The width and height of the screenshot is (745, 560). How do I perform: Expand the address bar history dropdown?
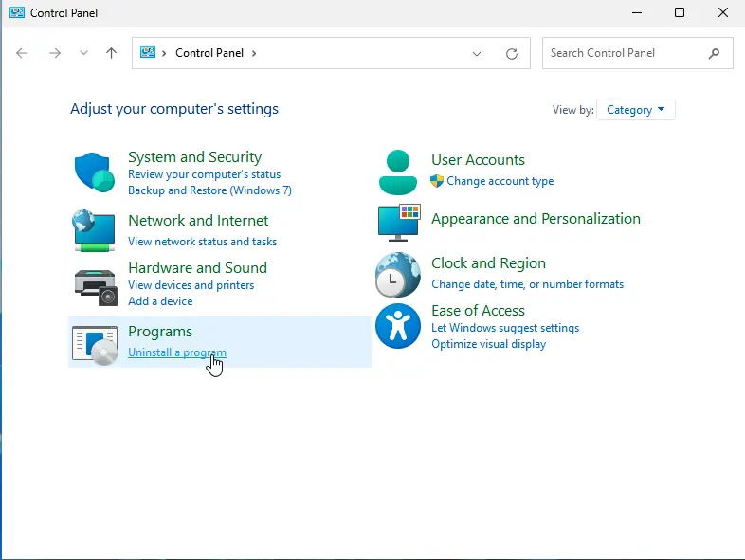477,54
